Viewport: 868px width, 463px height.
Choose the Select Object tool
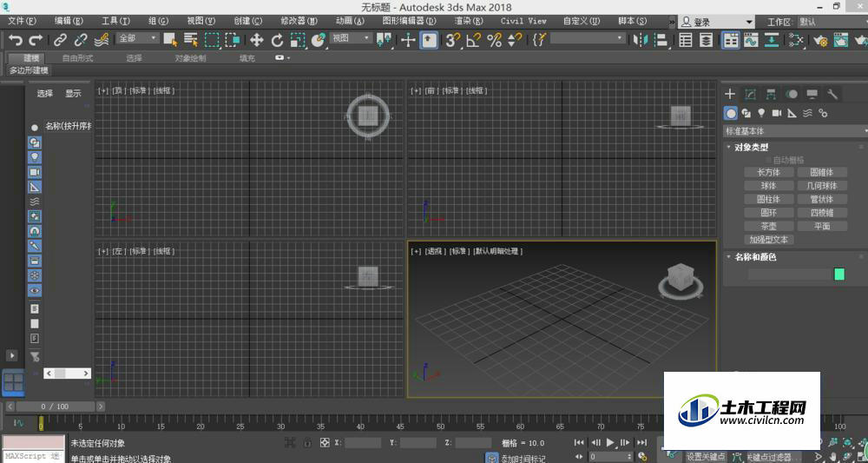click(x=170, y=40)
